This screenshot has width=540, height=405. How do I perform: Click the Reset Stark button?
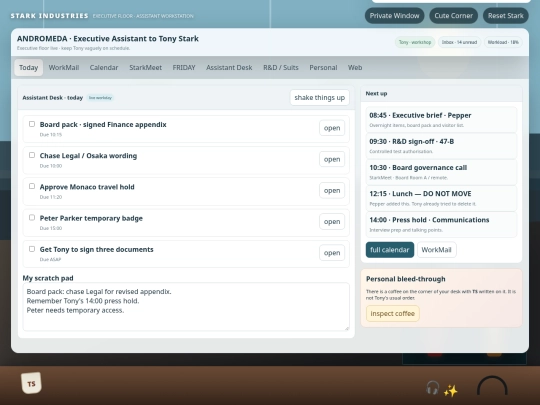[506, 16]
